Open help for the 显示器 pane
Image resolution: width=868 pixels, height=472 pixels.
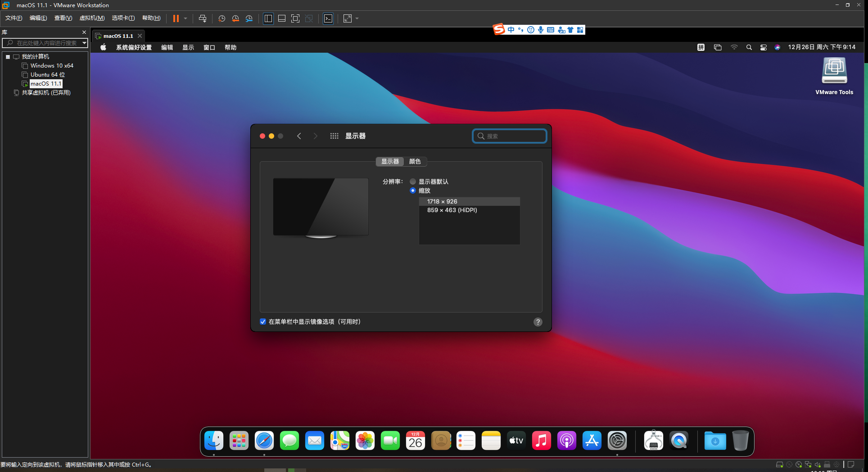538,322
